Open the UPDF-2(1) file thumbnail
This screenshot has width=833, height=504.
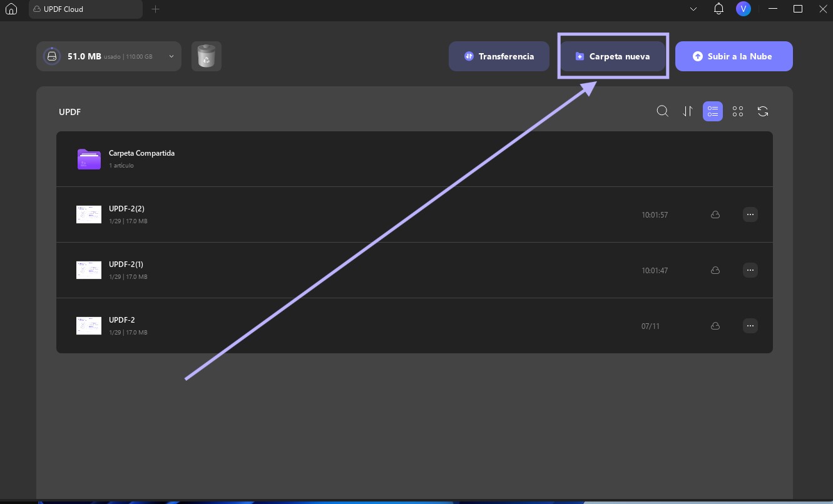click(89, 270)
